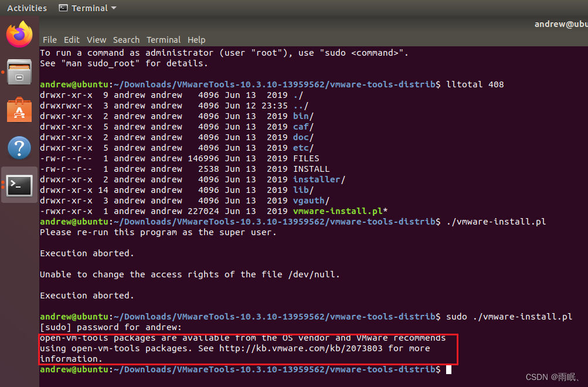
Task: Click the file size 146996
Action: tap(203, 158)
